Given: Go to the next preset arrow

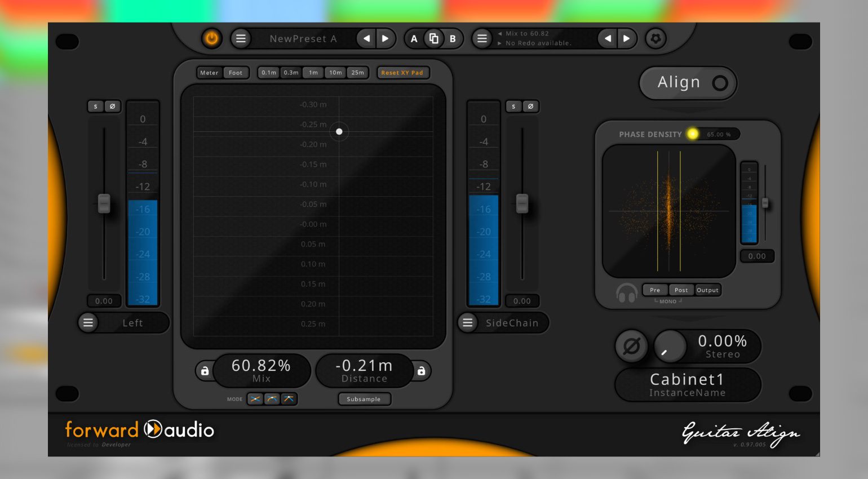Looking at the screenshot, I should [386, 38].
